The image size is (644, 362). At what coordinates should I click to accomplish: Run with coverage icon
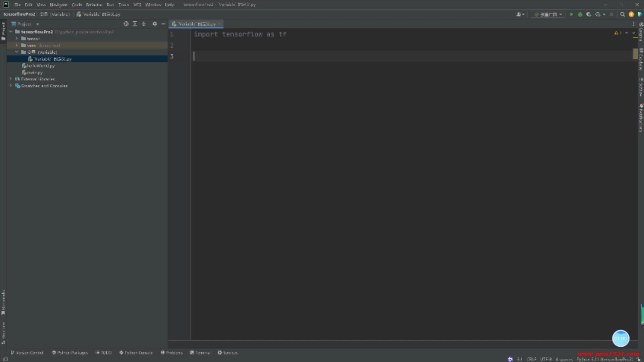[589, 14]
